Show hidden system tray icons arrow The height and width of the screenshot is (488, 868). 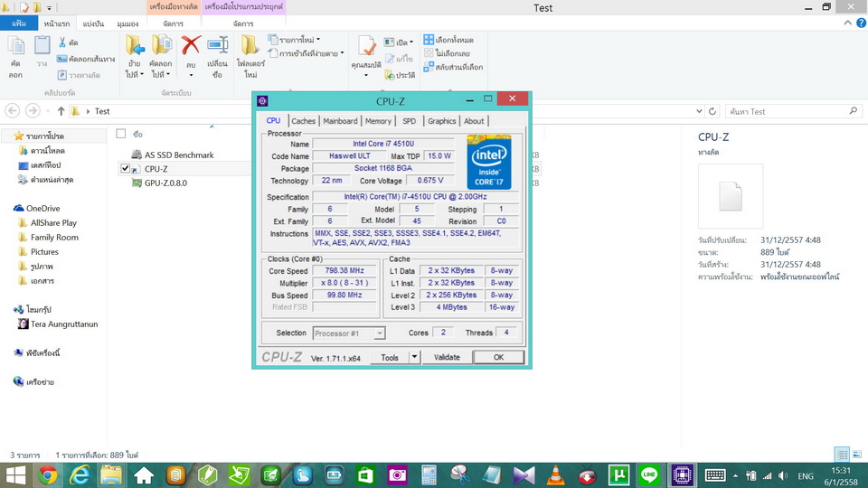[x=735, y=476]
